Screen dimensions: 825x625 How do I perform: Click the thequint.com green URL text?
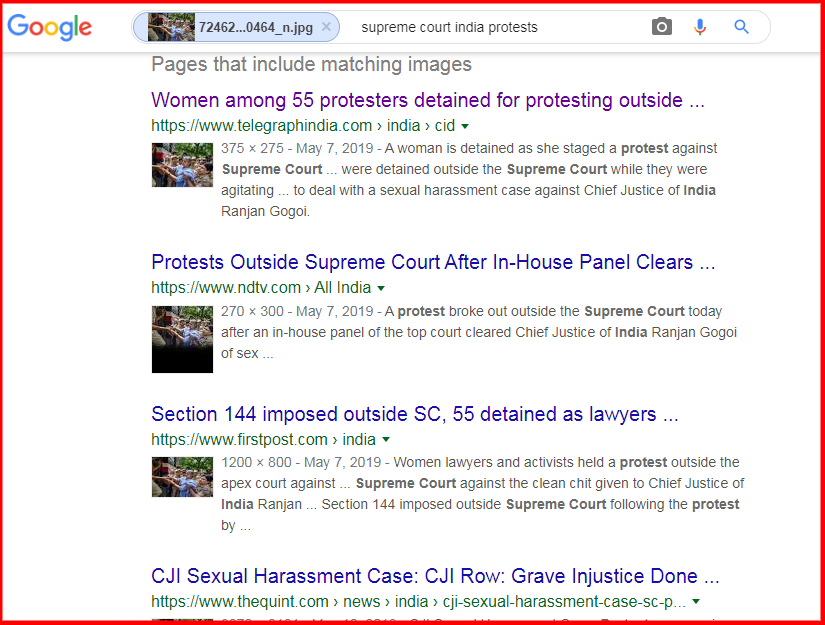tap(418, 601)
